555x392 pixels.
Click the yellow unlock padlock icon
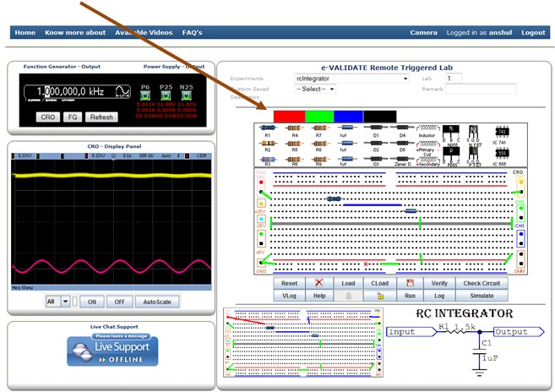(379, 296)
